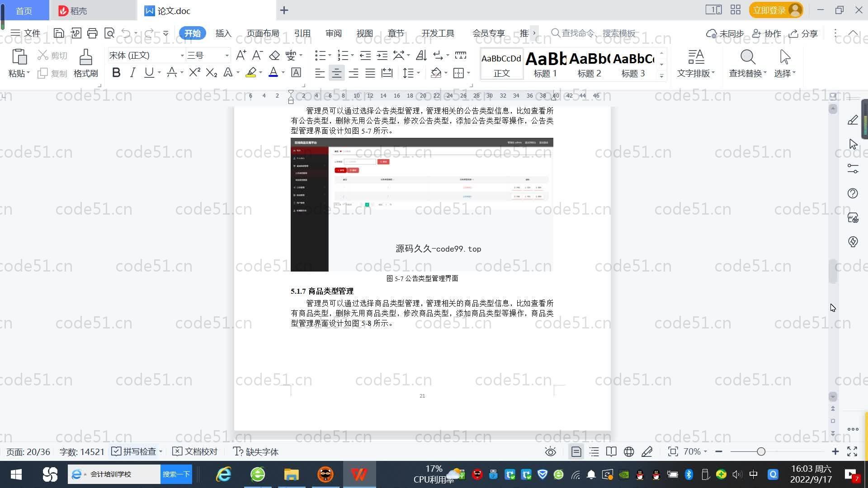The height and width of the screenshot is (488, 868).
Task: Open Text Layout tool
Action: click(x=696, y=63)
